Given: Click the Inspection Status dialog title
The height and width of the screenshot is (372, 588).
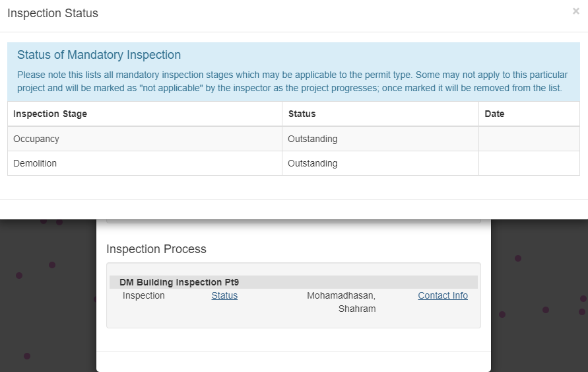Looking at the screenshot, I should (53, 13).
